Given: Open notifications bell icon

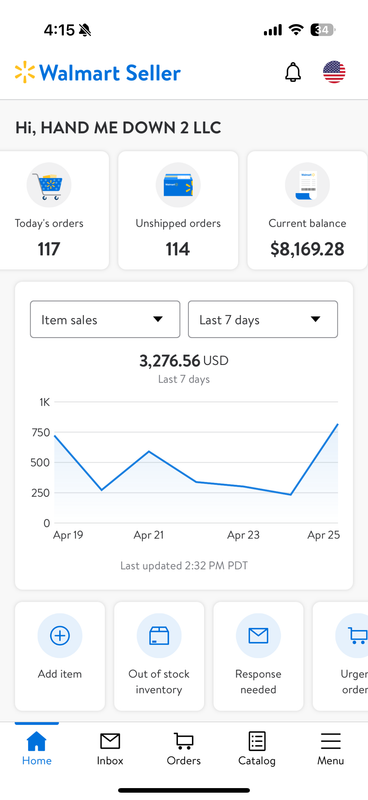Looking at the screenshot, I should (x=293, y=72).
